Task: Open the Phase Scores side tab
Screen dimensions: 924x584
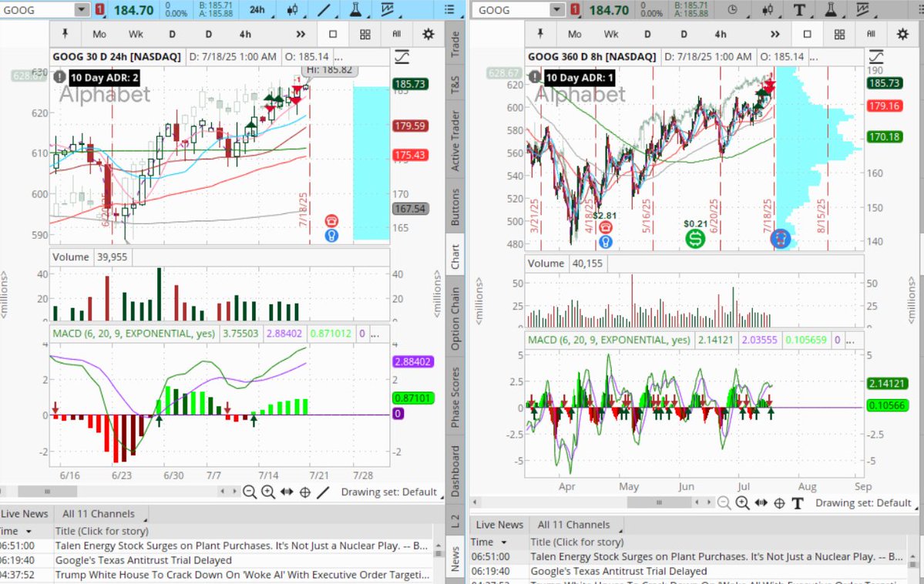Action: (455, 398)
